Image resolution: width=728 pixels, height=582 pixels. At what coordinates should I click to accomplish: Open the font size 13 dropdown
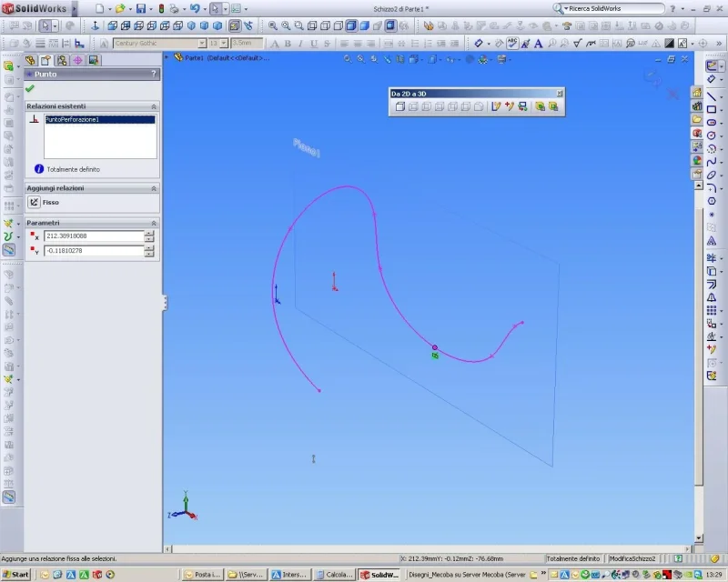pyautogui.click(x=224, y=43)
